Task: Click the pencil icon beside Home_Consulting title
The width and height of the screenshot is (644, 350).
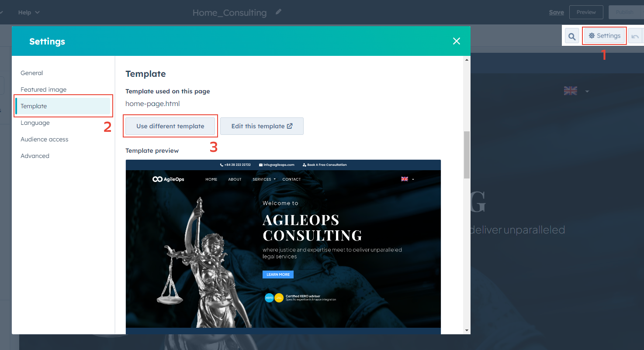Action: coord(278,12)
